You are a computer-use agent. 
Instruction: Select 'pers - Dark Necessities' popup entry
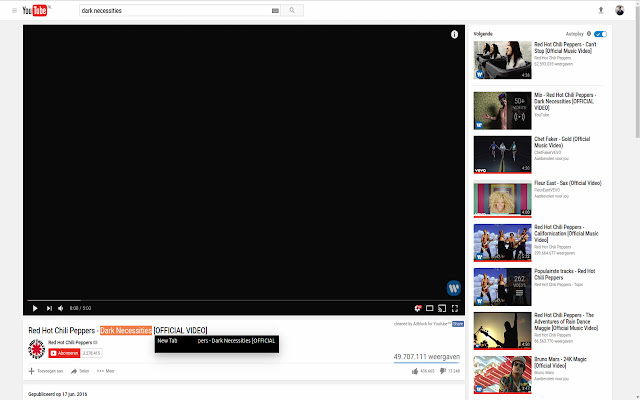tap(237, 341)
